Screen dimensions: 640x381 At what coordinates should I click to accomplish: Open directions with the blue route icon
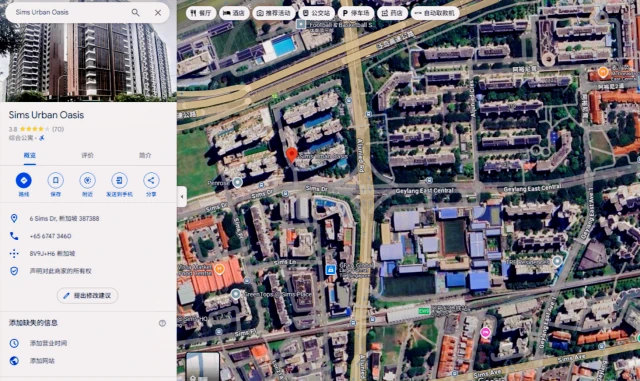click(24, 180)
